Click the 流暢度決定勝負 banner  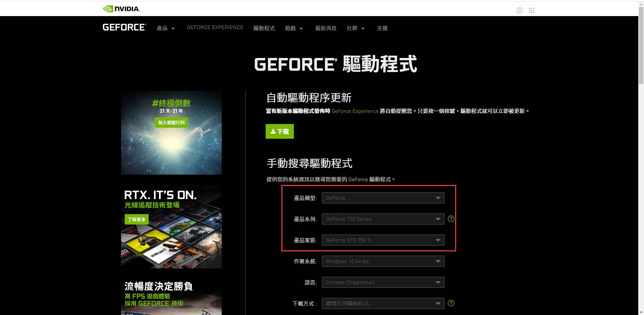click(x=171, y=297)
